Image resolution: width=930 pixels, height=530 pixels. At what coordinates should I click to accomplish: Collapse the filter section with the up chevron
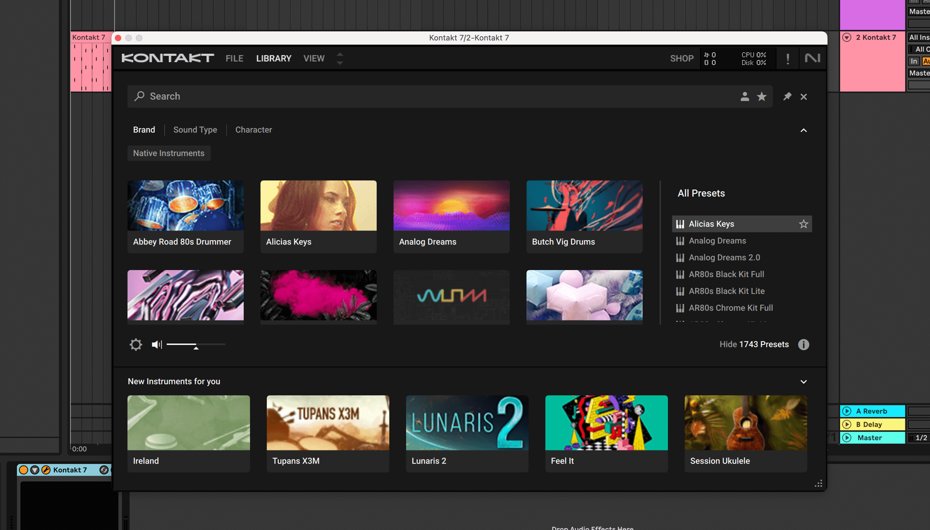(803, 131)
